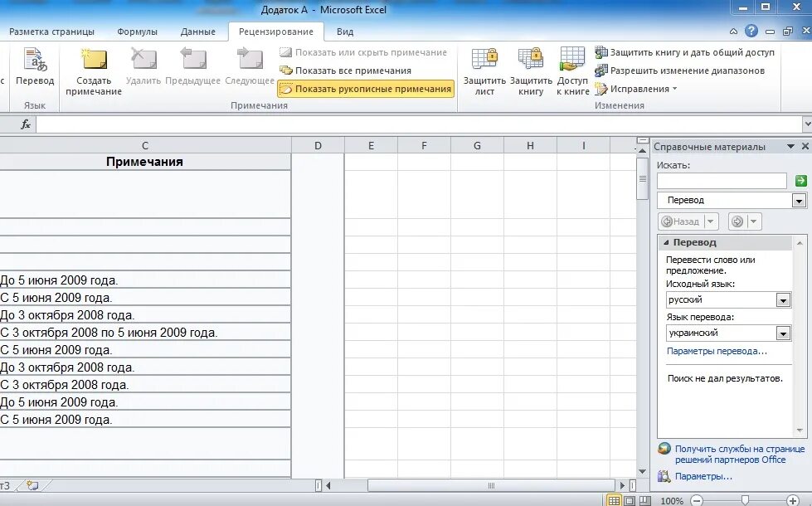Click Показать или скрыть примечание

pos(363,52)
